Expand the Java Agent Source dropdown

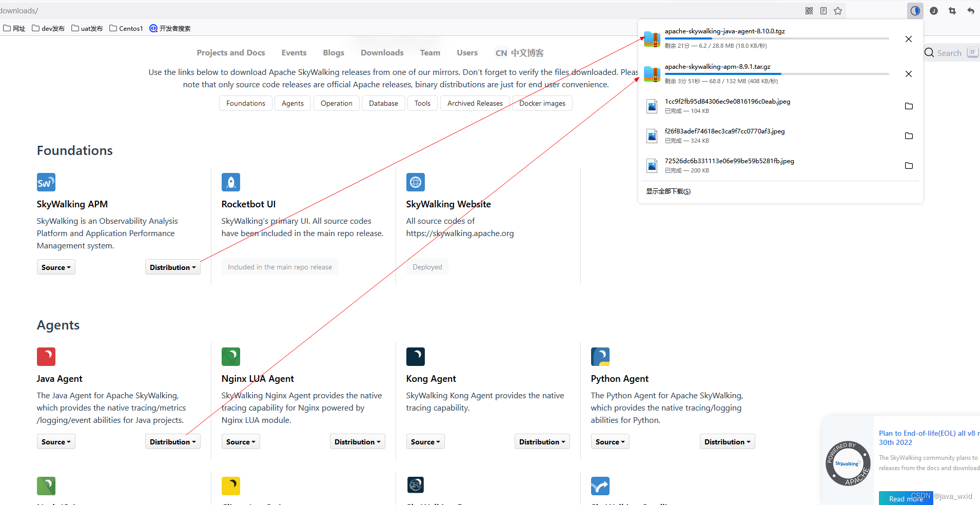click(56, 442)
